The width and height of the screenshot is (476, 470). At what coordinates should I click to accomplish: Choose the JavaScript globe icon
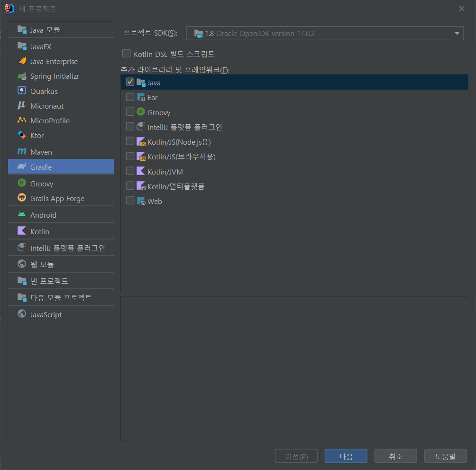point(22,313)
